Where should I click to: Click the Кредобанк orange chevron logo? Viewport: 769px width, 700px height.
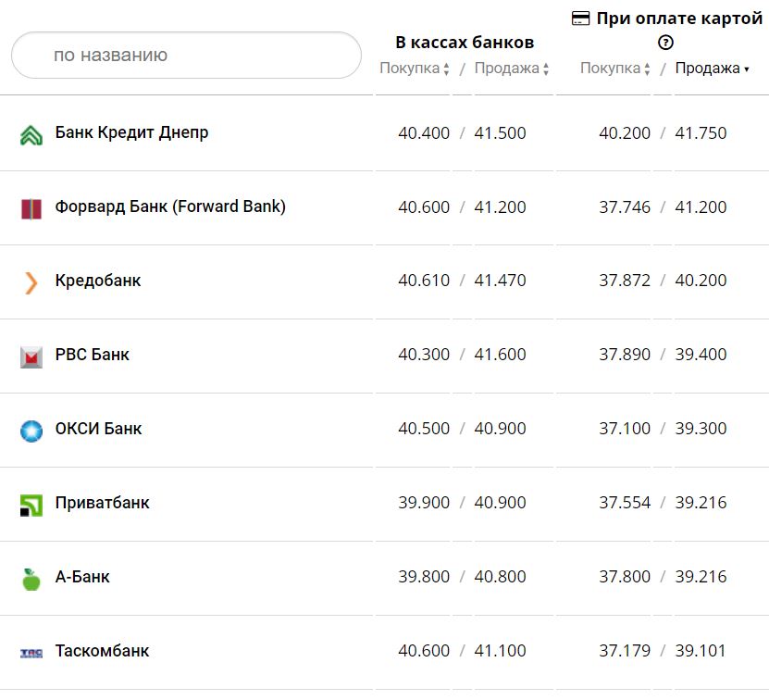pos(31,282)
